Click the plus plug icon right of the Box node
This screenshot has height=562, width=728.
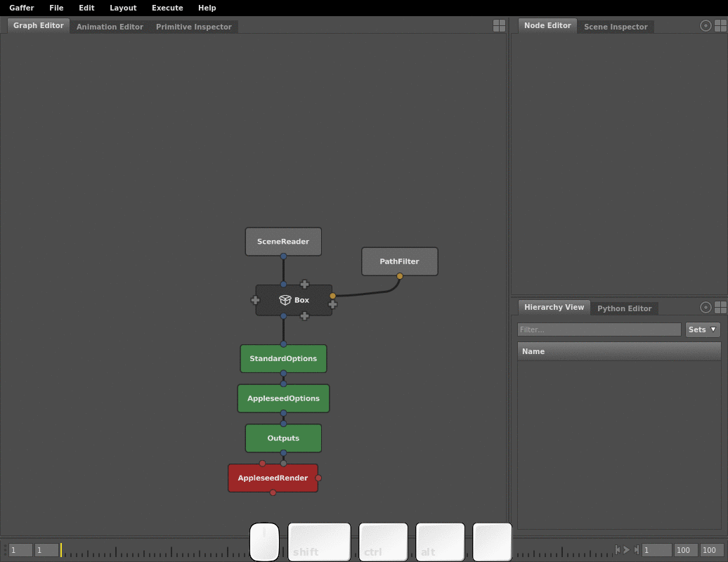tap(332, 303)
